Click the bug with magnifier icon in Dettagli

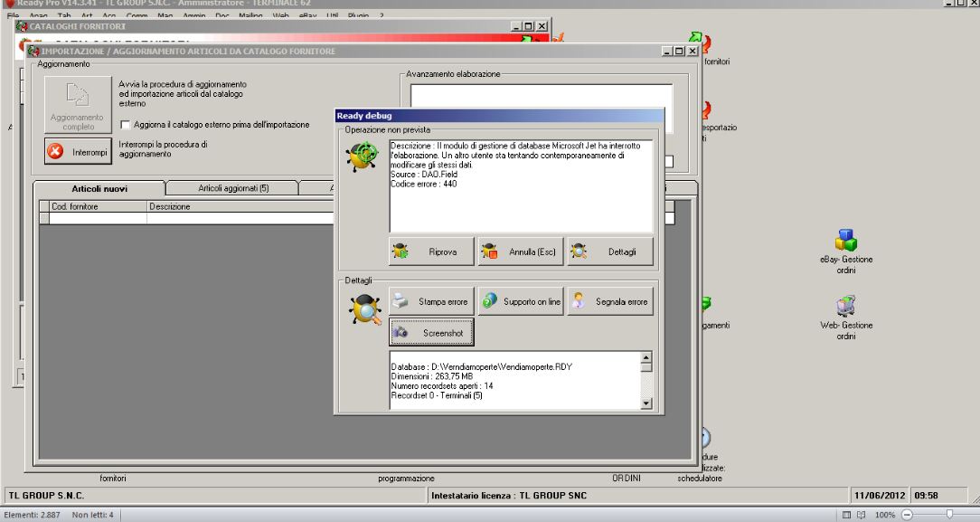pos(365,309)
